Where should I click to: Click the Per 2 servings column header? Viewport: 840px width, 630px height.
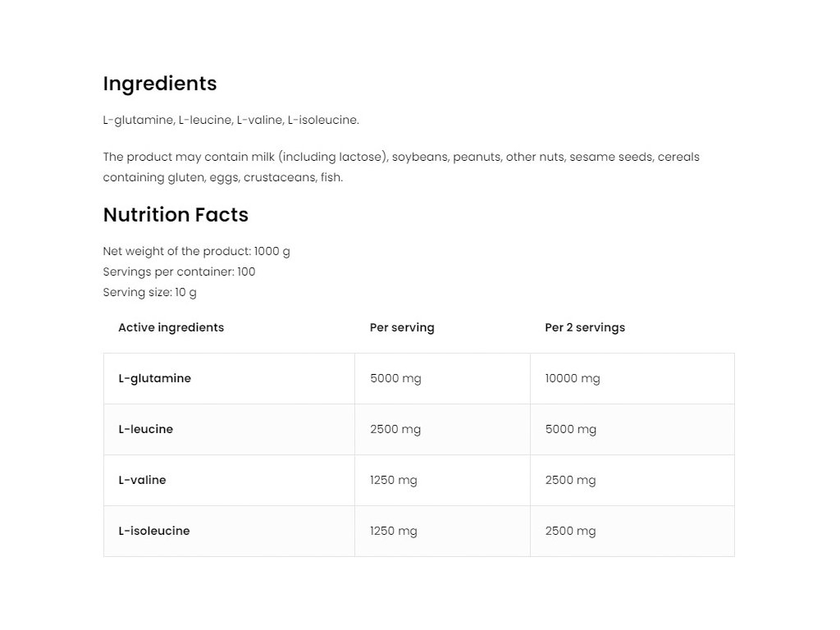coord(585,327)
